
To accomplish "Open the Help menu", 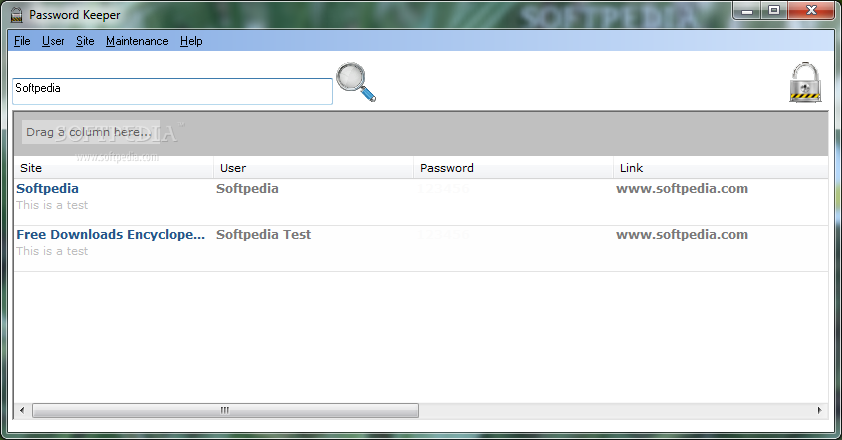I will point(191,41).
